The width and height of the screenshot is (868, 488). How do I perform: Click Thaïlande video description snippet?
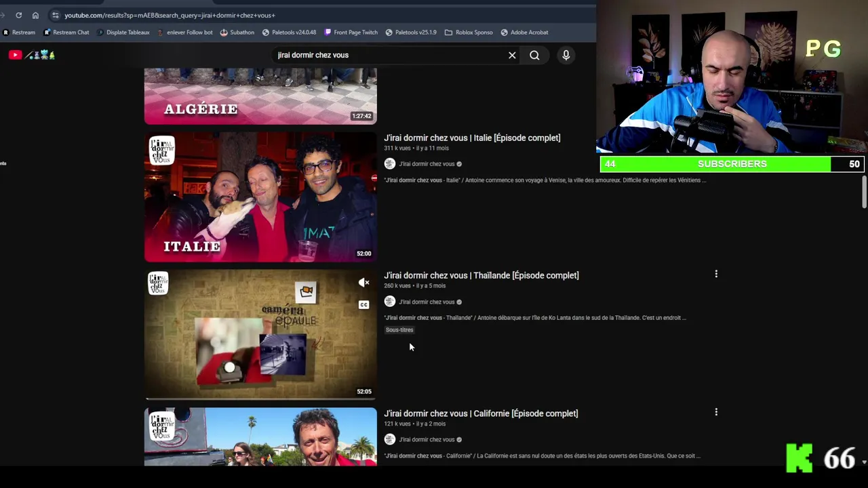click(535, 318)
